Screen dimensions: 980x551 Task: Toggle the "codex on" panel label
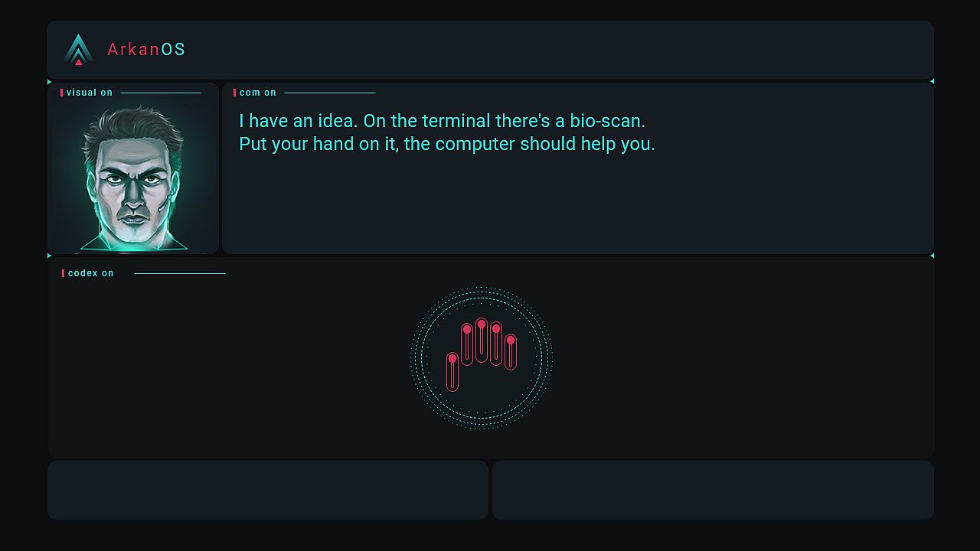[90, 273]
